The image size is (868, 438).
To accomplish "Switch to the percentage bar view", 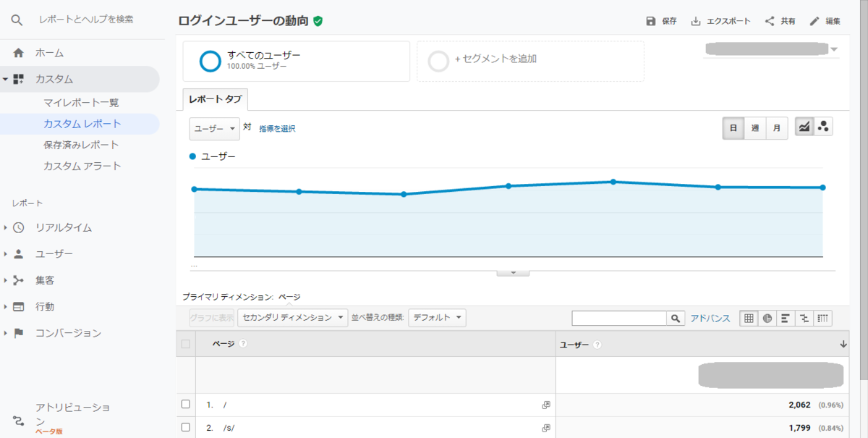I will 785,318.
